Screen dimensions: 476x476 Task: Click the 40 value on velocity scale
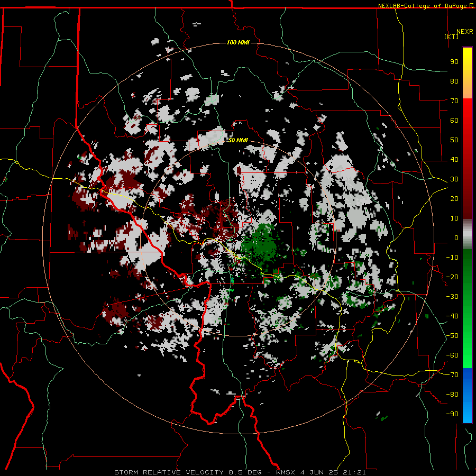pos(454,159)
